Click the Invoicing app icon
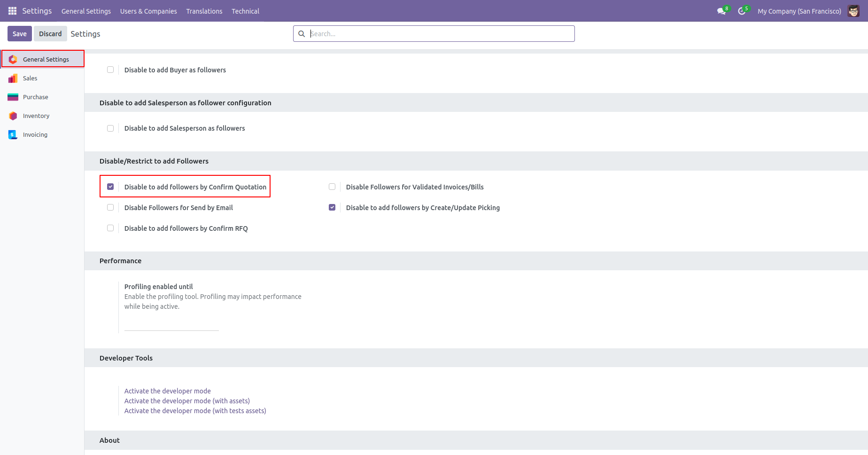 [x=13, y=134]
